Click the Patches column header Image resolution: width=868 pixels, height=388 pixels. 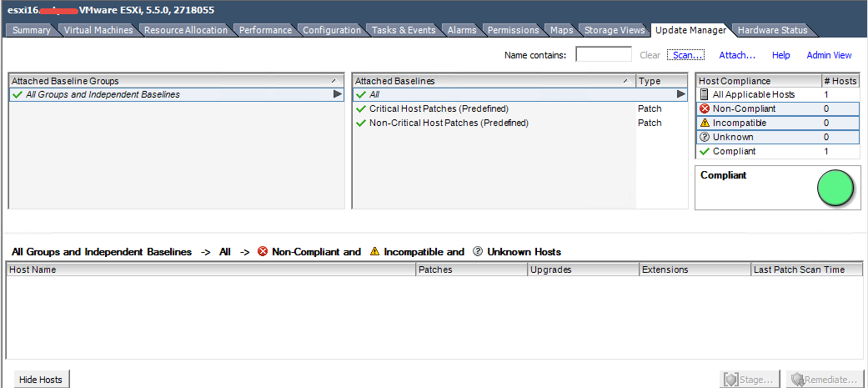(x=471, y=270)
